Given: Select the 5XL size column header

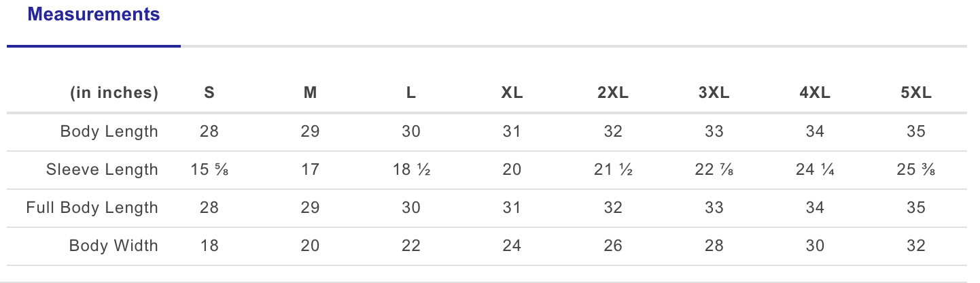Looking at the screenshot, I should [915, 93].
